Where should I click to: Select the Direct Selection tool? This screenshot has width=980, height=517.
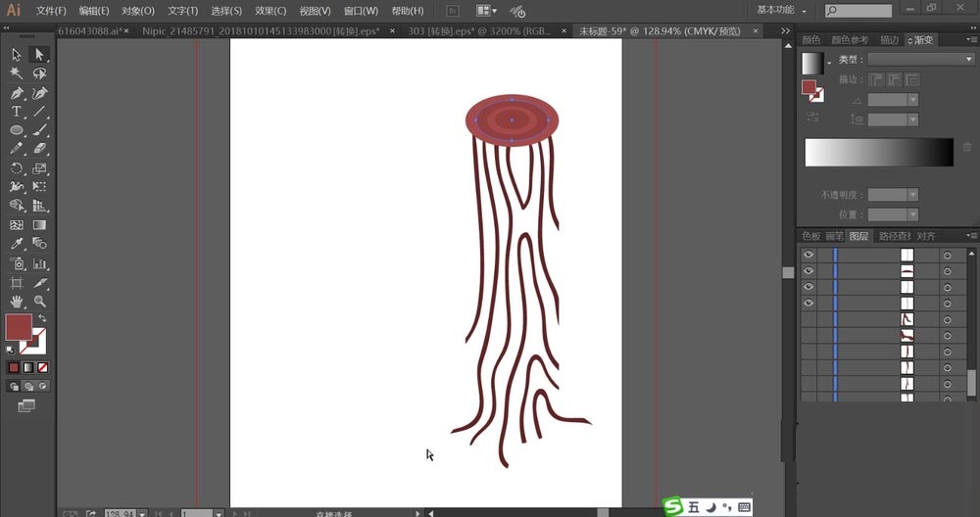39,55
